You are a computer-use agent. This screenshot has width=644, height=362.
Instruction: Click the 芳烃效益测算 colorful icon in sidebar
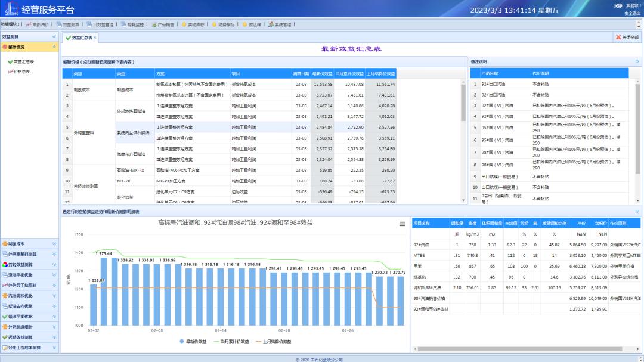click(x=5, y=264)
